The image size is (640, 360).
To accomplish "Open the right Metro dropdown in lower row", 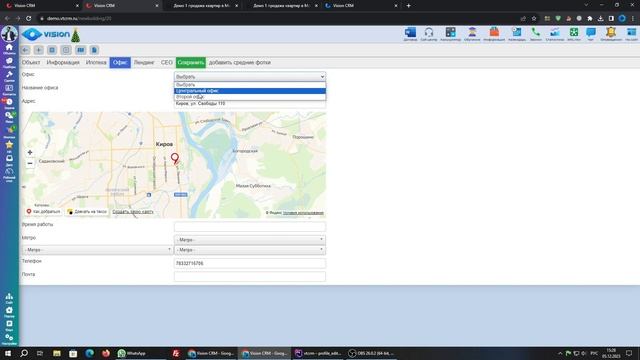I will point(250,249).
